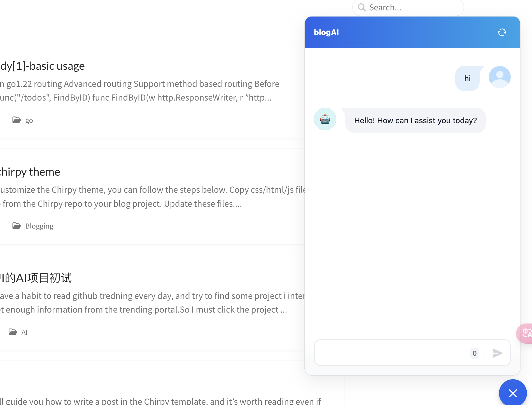Close the chat widget with X button
The width and height of the screenshot is (532, 405).
click(513, 393)
